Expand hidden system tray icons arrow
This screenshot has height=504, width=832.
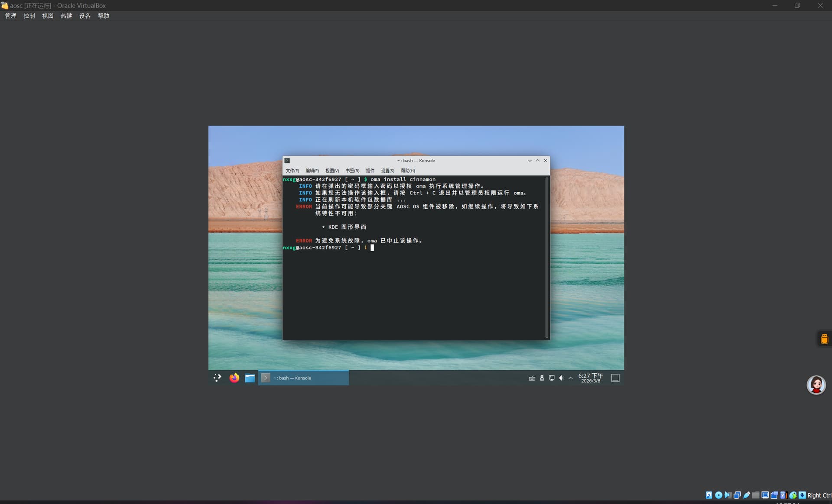(571, 378)
